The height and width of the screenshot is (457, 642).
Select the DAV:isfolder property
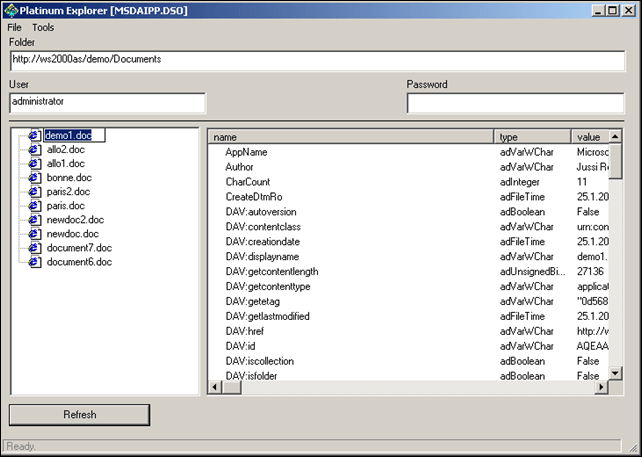coord(409,376)
